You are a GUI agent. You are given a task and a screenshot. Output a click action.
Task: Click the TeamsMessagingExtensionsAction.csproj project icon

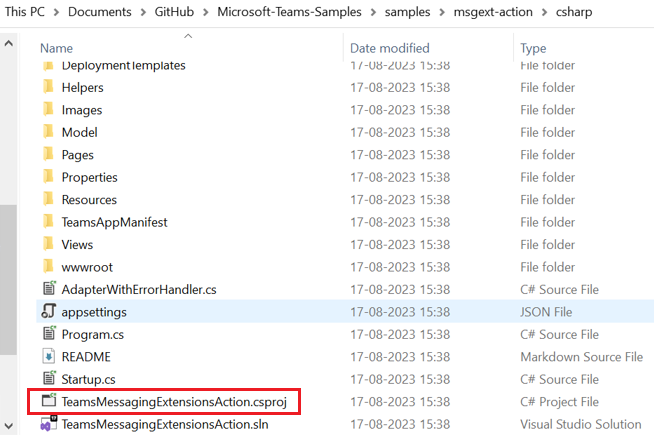click(x=49, y=401)
